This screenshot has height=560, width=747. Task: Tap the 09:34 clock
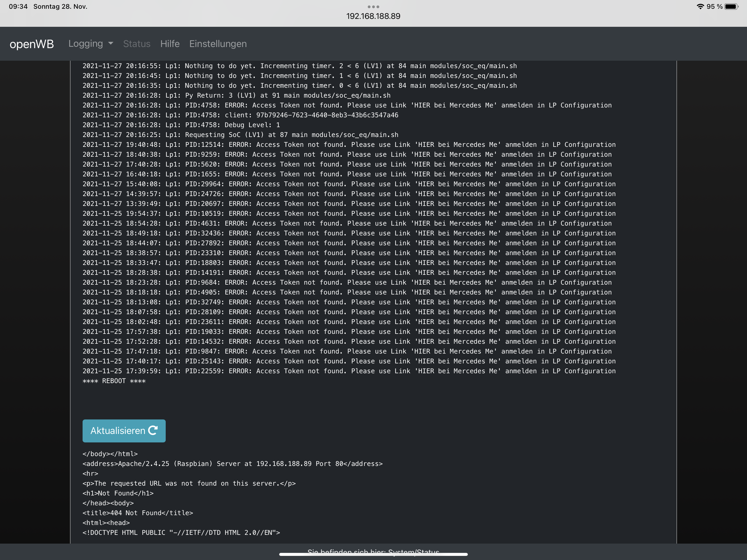pyautogui.click(x=18, y=6)
